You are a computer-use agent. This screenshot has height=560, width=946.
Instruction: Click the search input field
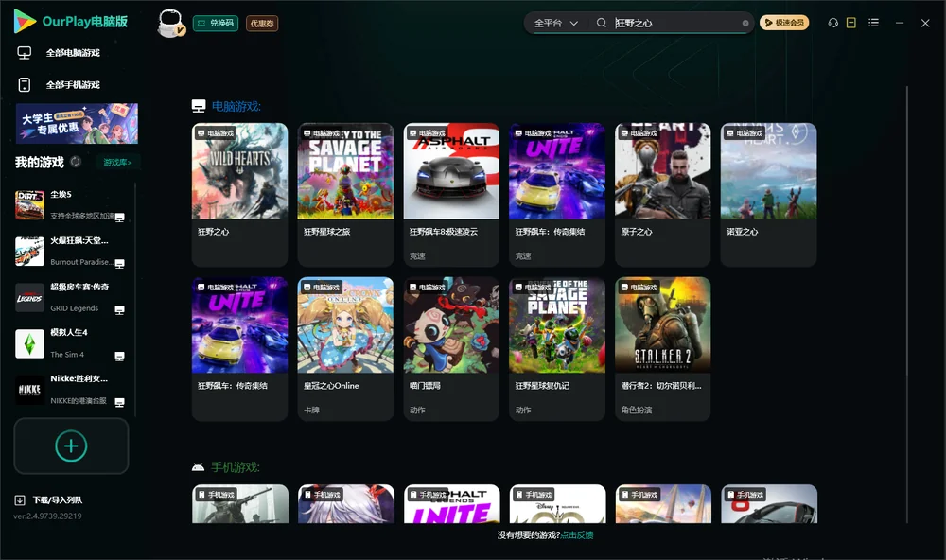tap(677, 23)
